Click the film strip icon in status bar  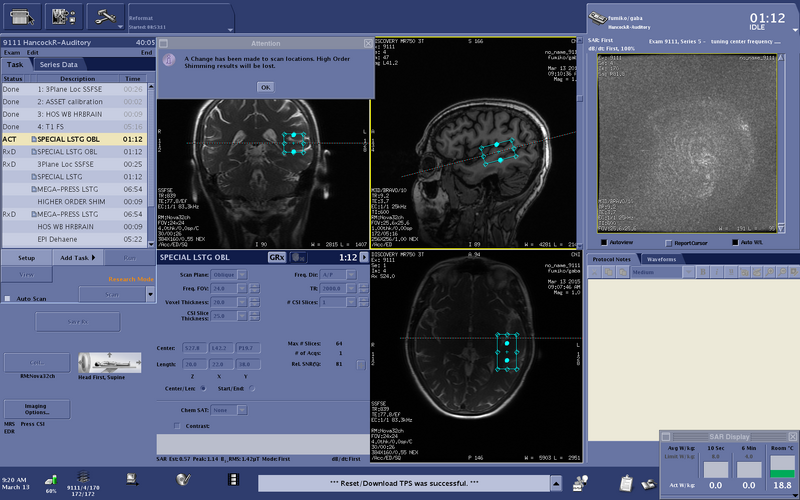click(233, 480)
